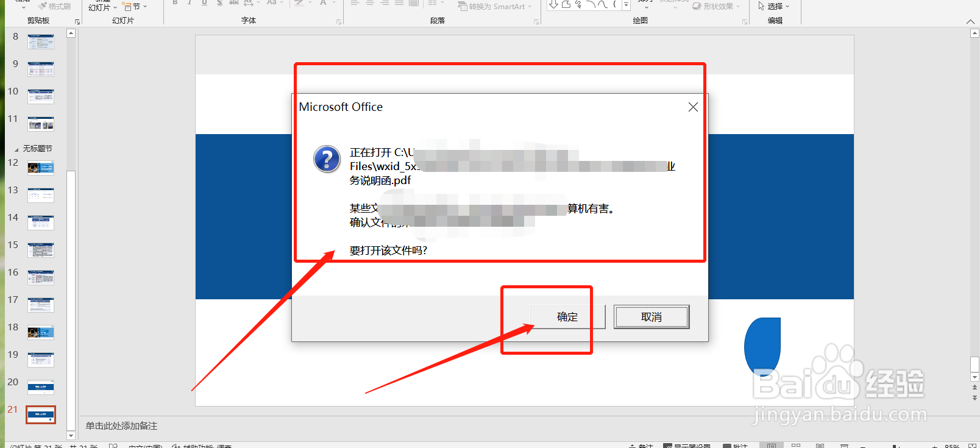Viewport: 980px width, 448px height.
Task: Select slide 11 thumbnail
Action: coord(41,124)
